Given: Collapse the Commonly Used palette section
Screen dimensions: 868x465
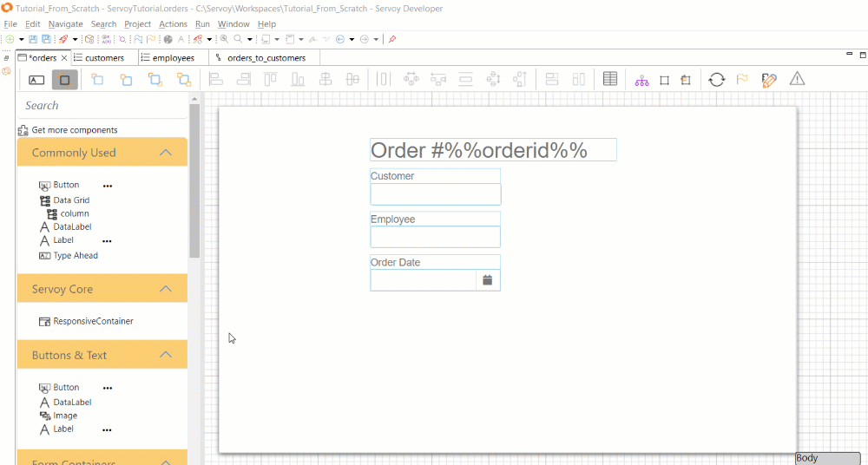Looking at the screenshot, I should [x=166, y=153].
